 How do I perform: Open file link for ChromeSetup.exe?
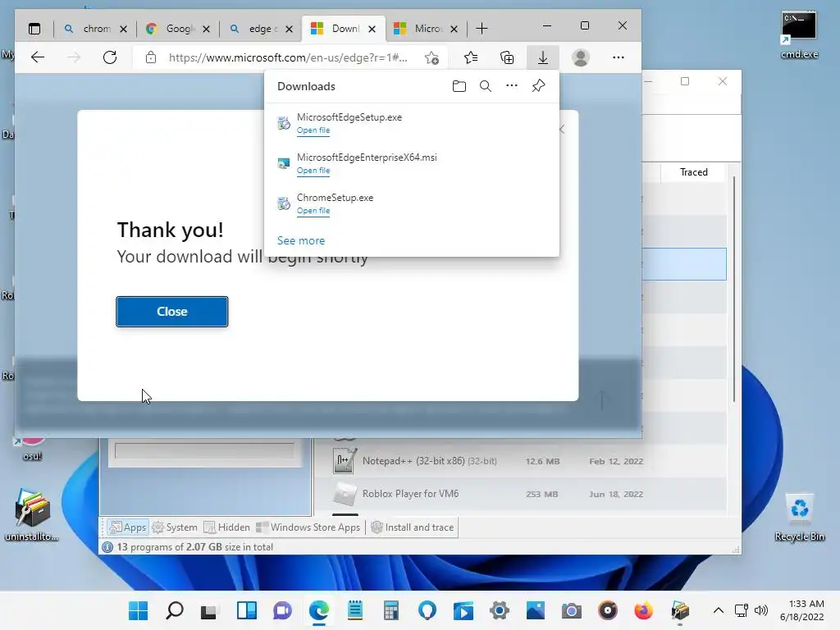tap(313, 211)
